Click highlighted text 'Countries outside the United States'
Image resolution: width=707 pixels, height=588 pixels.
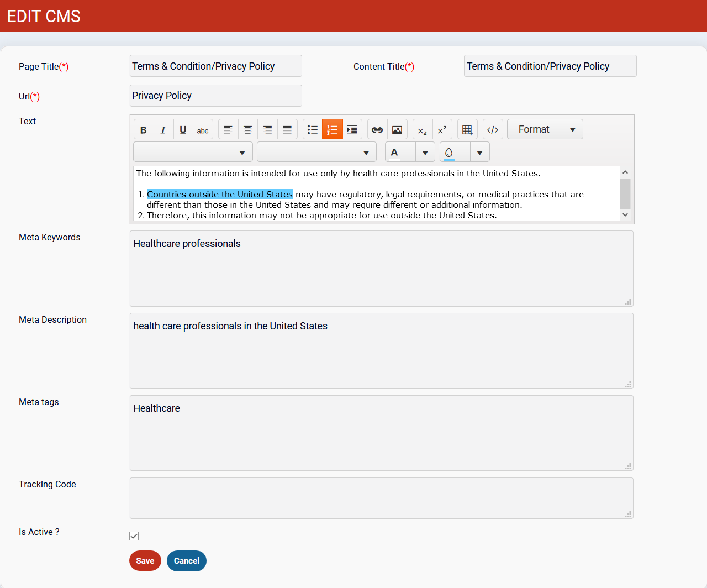coord(220,195)
